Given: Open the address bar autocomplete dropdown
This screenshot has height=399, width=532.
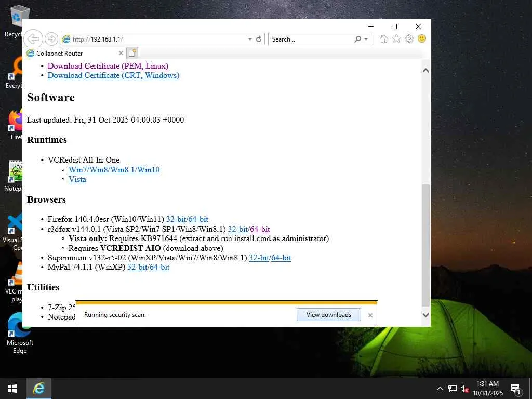Looking at the screenshot, I should pos(250,39).
